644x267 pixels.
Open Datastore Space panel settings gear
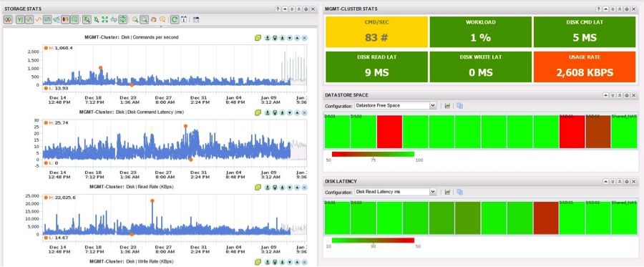626,95
